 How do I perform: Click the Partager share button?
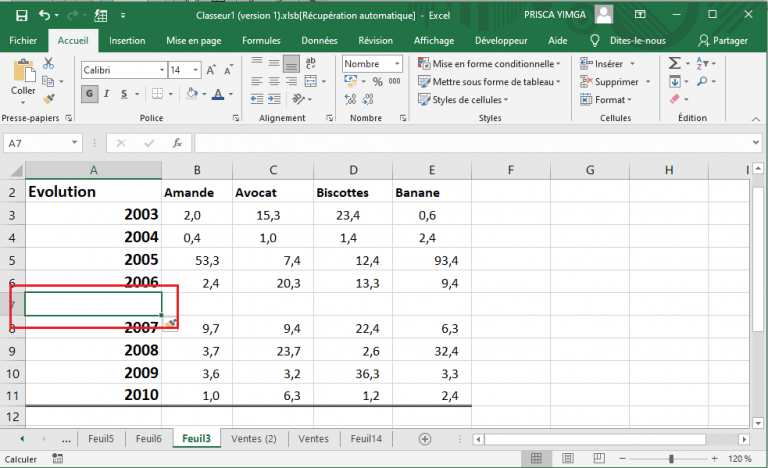[x=729, y=40]
